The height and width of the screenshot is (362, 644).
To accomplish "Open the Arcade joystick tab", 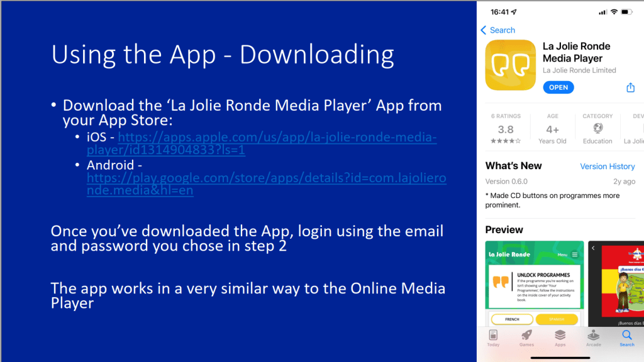I will (593, 337).
